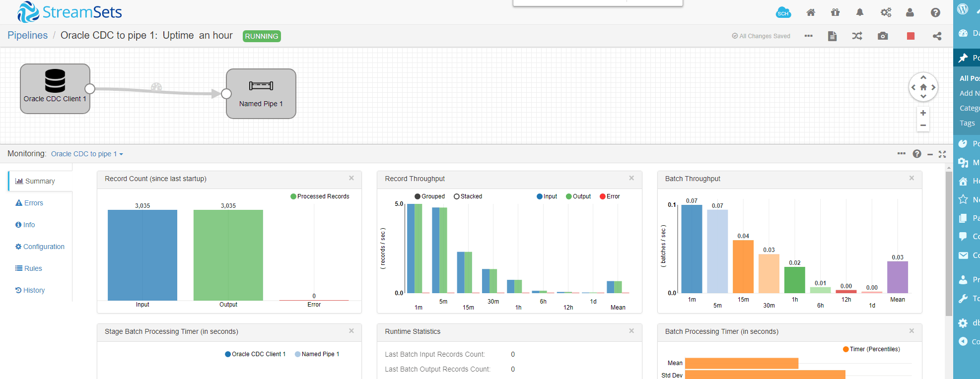The height and width of the screenshot is (379, 980).
Task: Open the gift package manager icon
Action: coord(835,12)
